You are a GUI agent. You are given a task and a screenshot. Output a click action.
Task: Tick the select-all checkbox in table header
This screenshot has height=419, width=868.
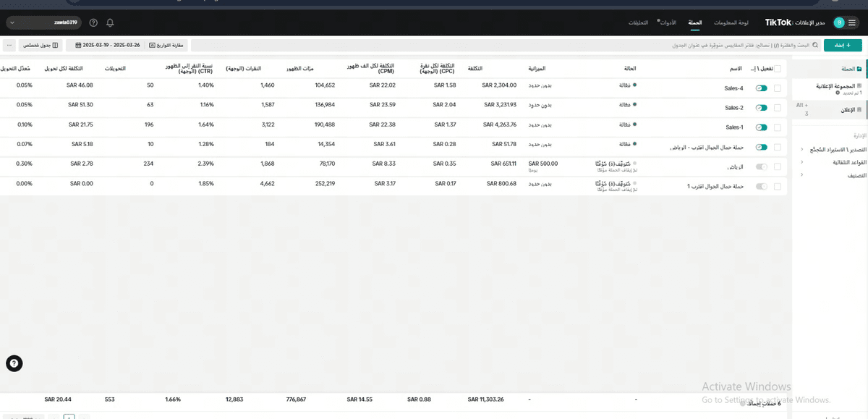(x=778, y=69)
